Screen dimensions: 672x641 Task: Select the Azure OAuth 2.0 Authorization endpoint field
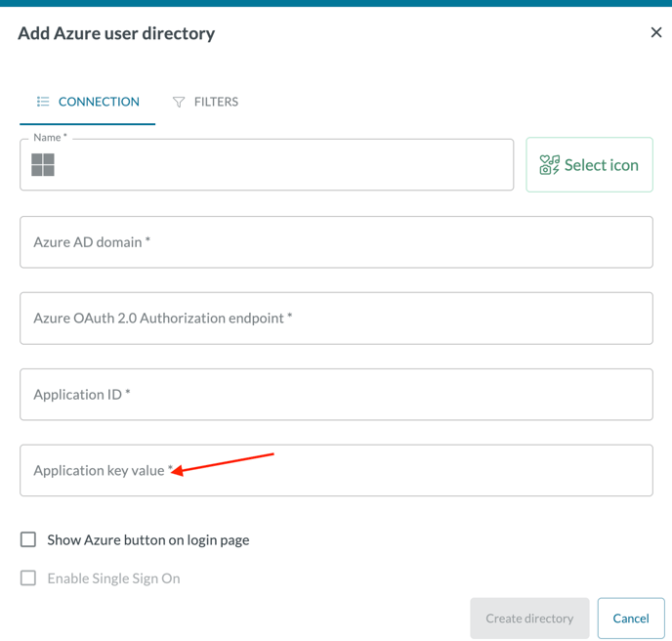[x=336, y=319]
